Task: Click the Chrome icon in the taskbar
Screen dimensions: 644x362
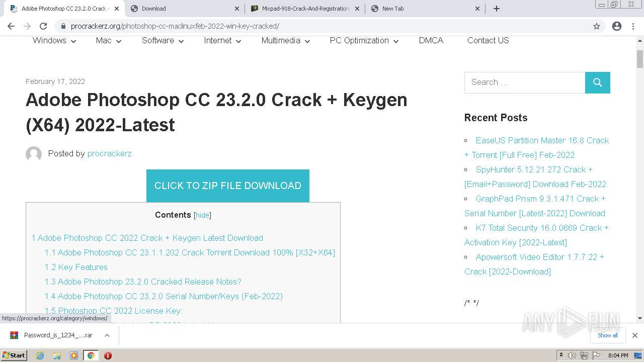Action: pyautogui.click(x=91, y=355)
